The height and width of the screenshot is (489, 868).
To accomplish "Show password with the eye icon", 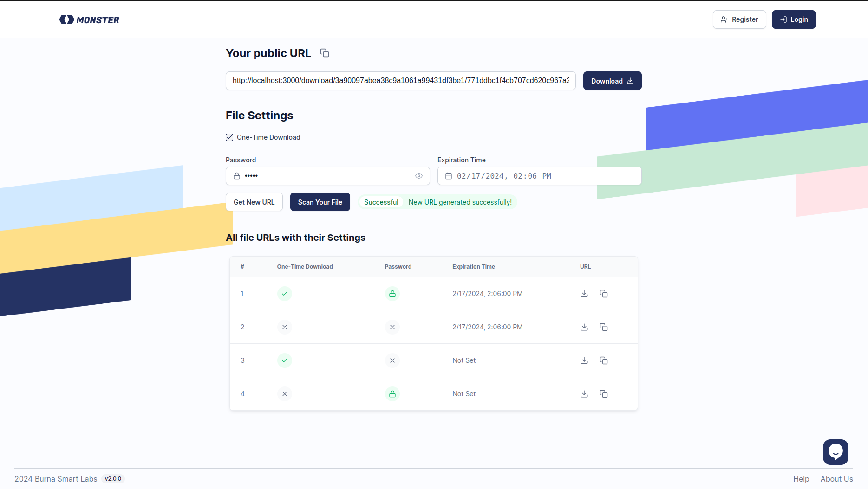I will [419, 176].
